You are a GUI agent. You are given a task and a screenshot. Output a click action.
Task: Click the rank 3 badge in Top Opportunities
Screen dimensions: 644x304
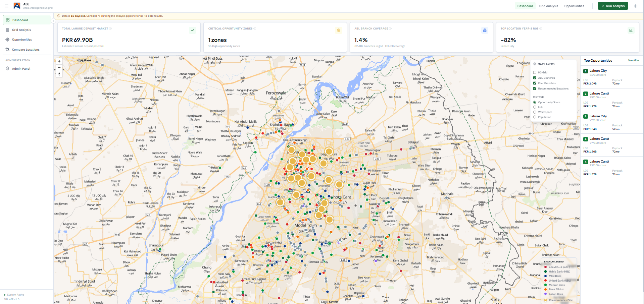586,117
